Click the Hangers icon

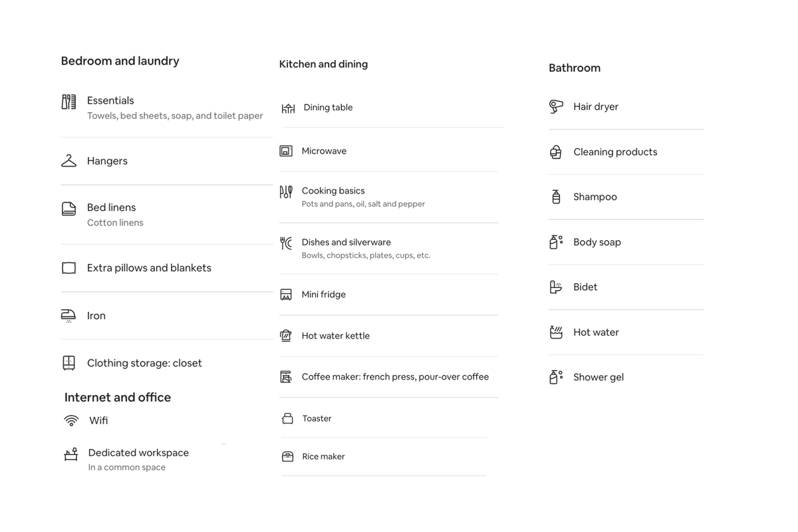68,161
